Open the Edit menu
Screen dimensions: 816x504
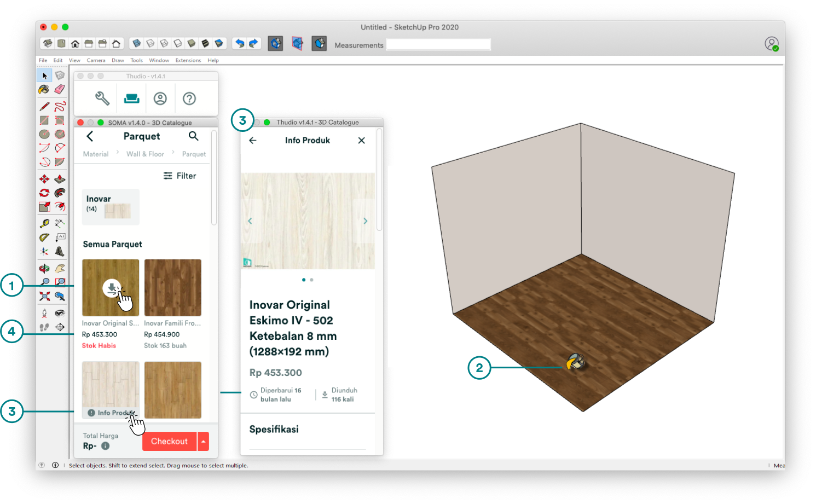pos(58,60)
